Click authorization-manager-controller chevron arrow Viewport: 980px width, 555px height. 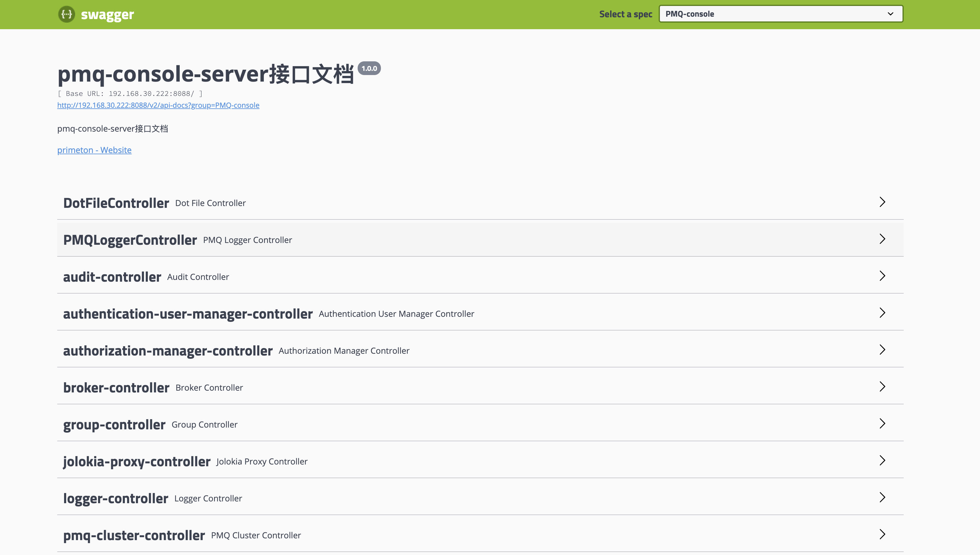tap(882, 350)
